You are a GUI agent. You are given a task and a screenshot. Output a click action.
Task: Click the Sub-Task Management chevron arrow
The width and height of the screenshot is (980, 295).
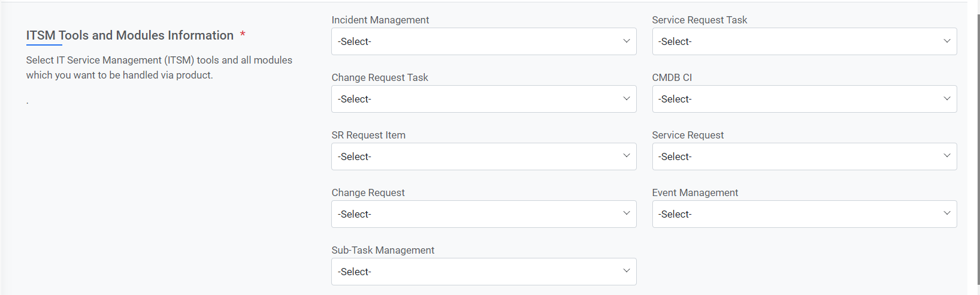tap(627, 272)
